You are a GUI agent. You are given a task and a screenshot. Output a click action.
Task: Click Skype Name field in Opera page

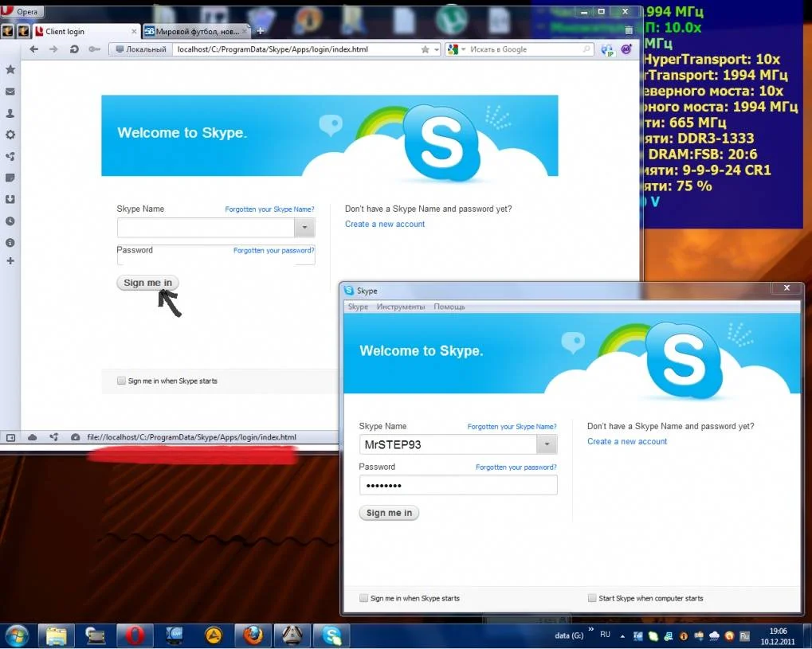click(206, 227)
